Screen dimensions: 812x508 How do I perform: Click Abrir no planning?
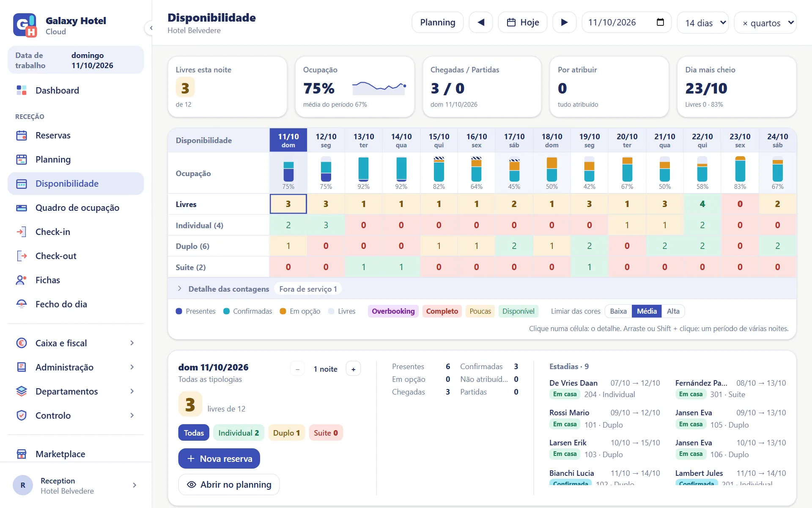click(x=229, y=484)
